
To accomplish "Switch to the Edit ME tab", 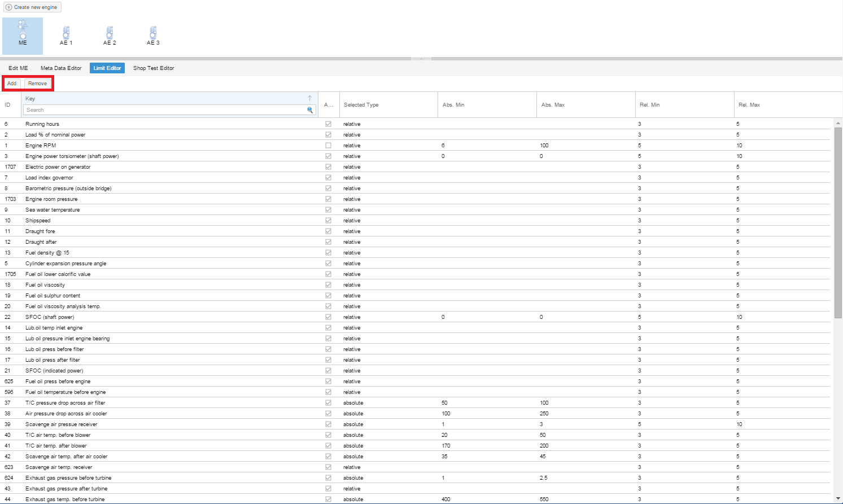I will click(x=18, y=68).
